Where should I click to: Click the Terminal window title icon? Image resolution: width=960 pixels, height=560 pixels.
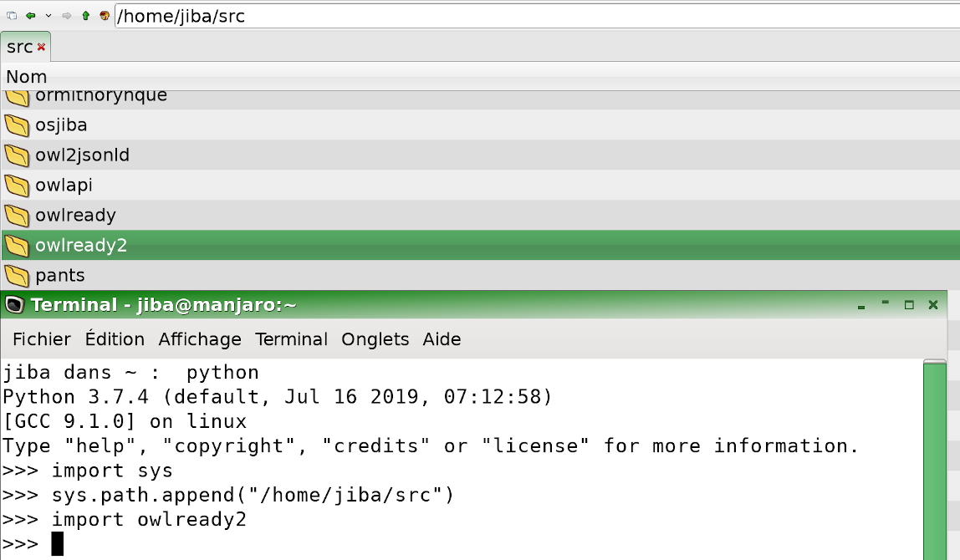pos(13,305)
